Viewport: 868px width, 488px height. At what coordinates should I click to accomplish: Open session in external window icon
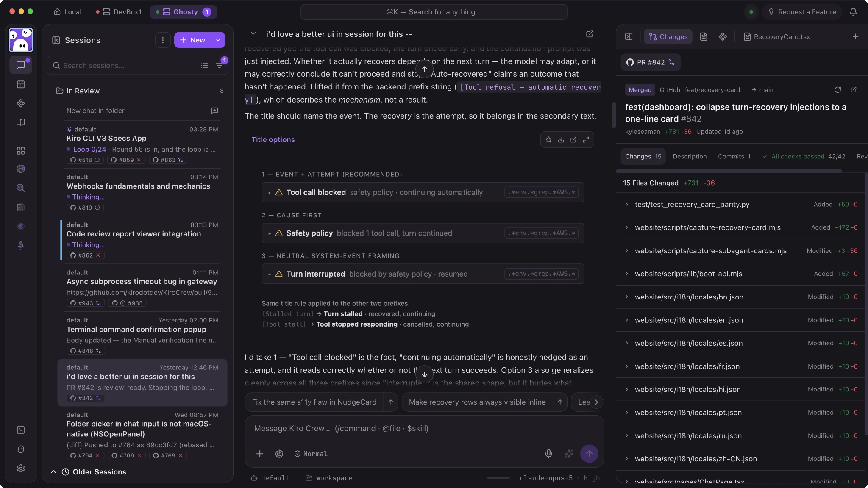pos(590,34)
